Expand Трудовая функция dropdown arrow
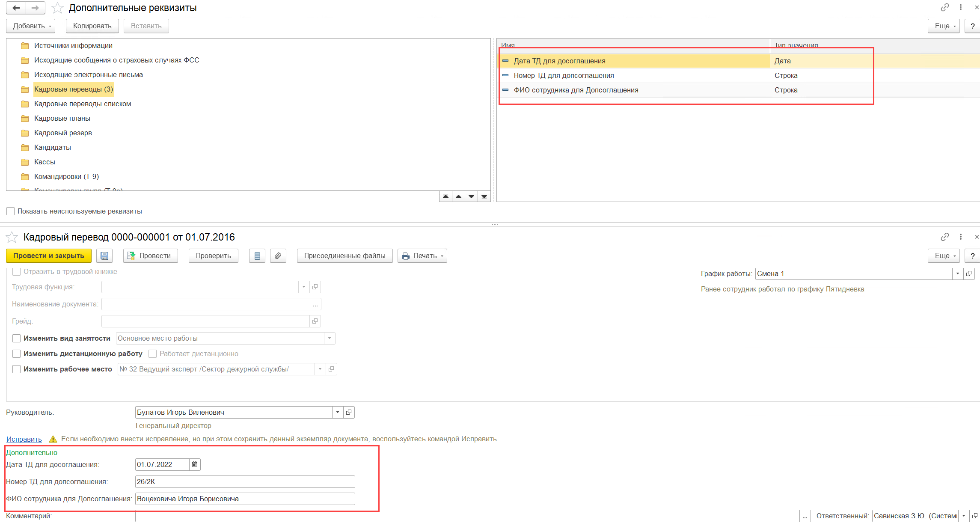 tap(304, 287)
